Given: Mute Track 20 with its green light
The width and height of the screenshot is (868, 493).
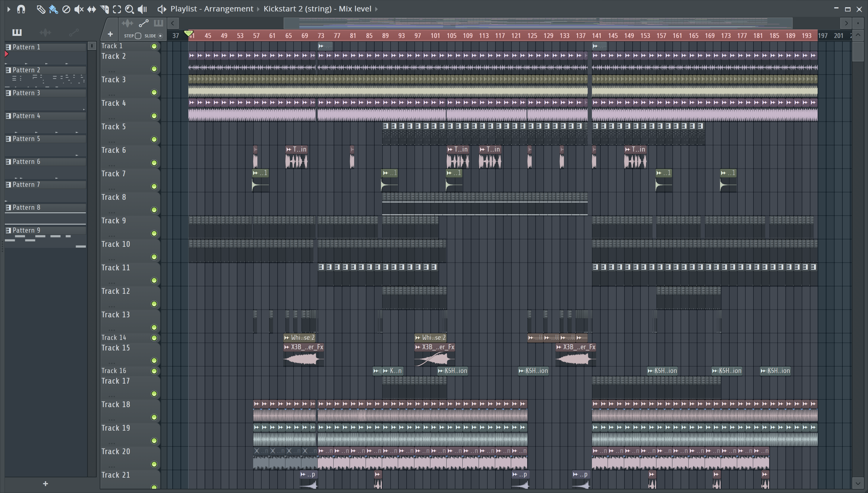Looking at the screenshot, I should click(x=154, y=464).
